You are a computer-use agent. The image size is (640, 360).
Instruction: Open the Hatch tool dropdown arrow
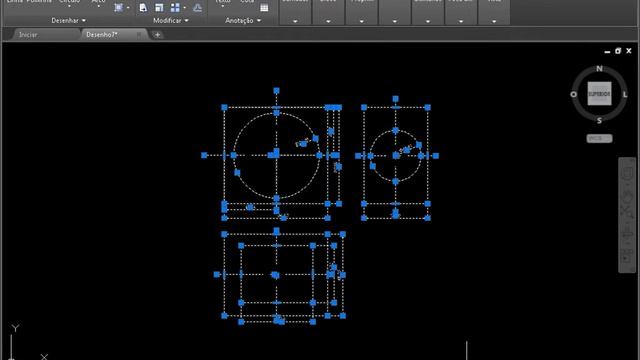(128, 8)
